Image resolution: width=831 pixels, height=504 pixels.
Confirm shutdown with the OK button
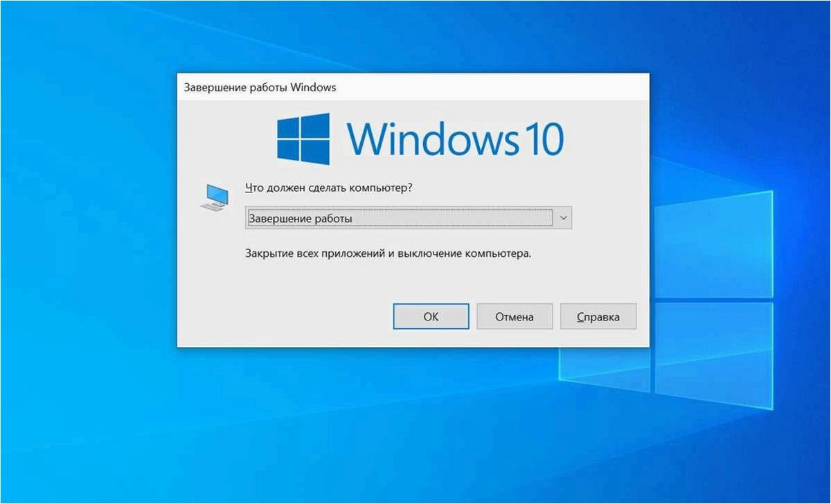431,316
